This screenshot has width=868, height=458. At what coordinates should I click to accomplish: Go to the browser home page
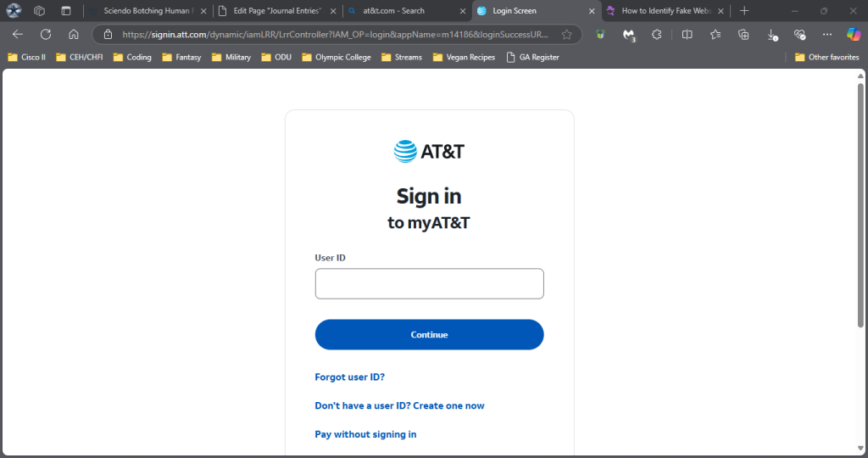(x=74, y=34)
